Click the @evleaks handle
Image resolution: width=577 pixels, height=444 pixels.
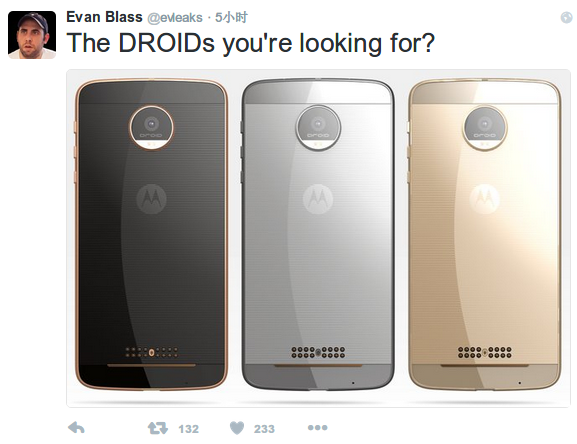175,18
